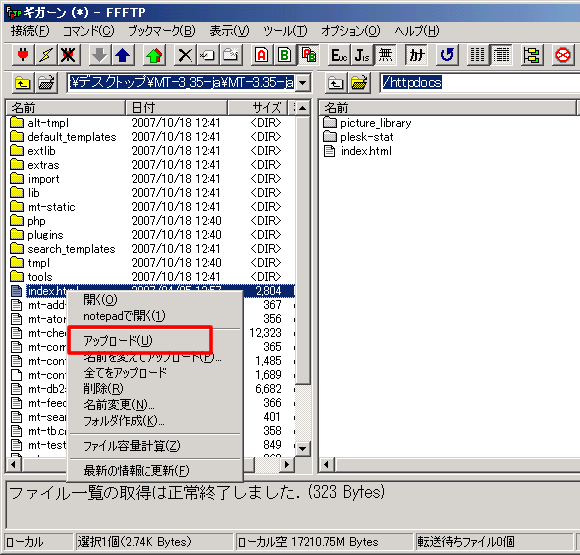Sort local list by 日付 column header
The image size is (580, 555).
176,108
